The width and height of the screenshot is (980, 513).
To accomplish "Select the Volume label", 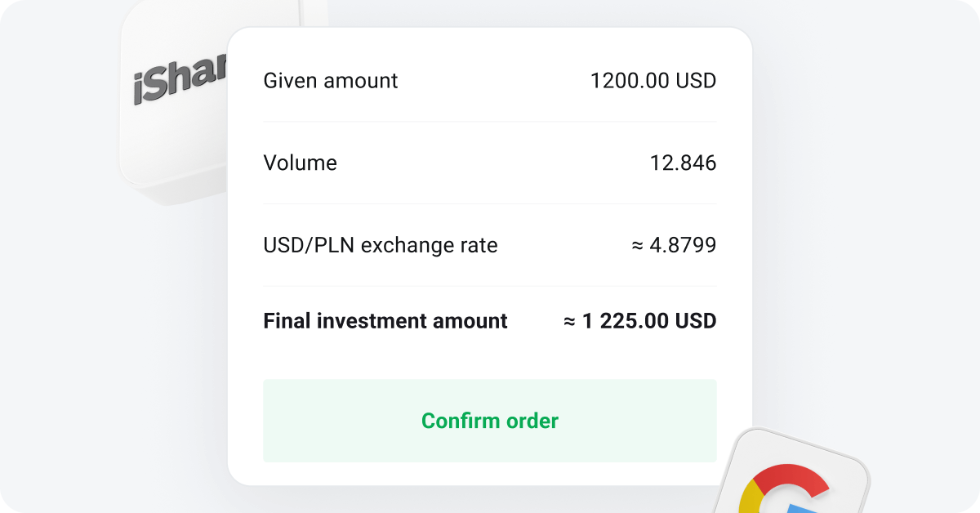I will pyautogui.click(x=300, y=163).
